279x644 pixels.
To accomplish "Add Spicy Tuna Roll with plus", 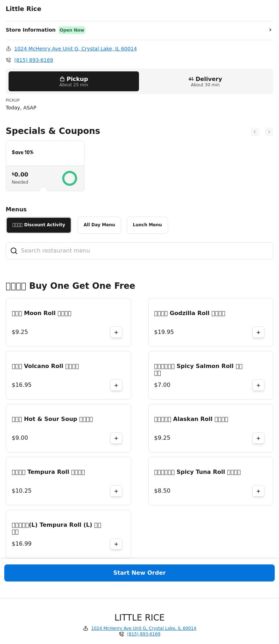I will tap(258, 491).
